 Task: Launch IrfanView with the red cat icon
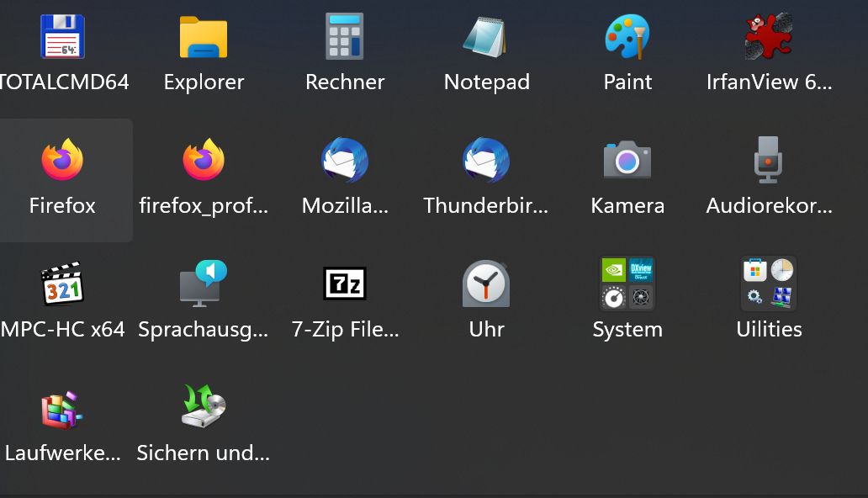point(769,36)
